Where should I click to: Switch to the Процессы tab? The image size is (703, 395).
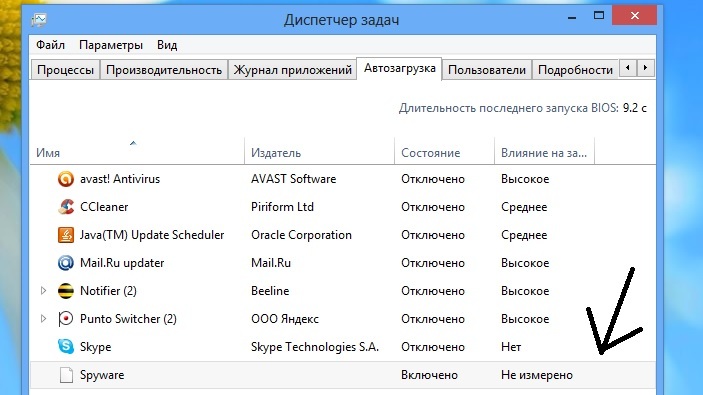click(x=65, y=70)
